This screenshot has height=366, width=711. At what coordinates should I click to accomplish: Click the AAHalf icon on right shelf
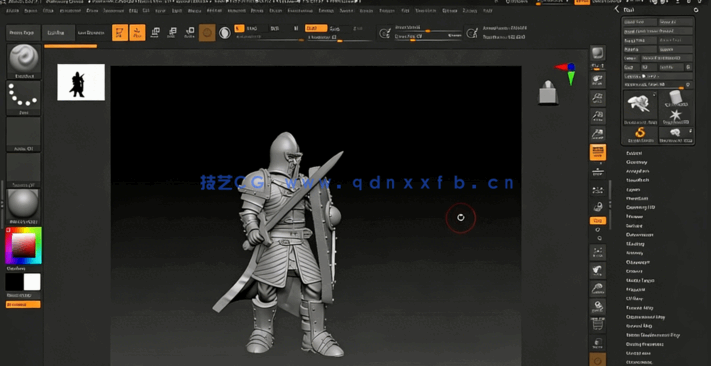(x=598, y=134)
